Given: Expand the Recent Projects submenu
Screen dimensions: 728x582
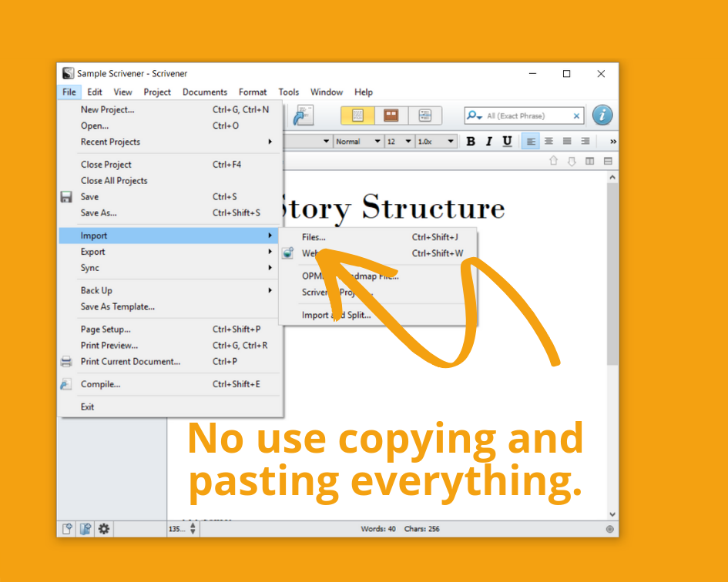Looking at the screenshot, I should (170, 142).
